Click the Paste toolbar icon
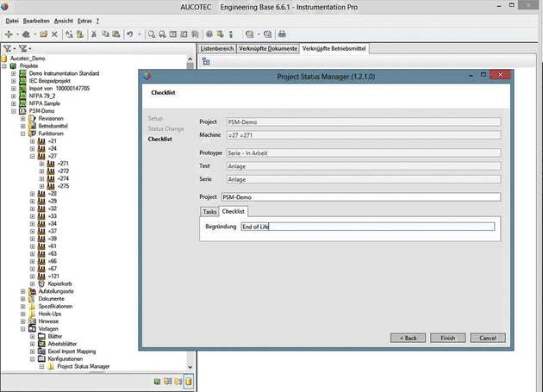The height and width of the screenshot is (392, 543). click(x=116, y=34)
